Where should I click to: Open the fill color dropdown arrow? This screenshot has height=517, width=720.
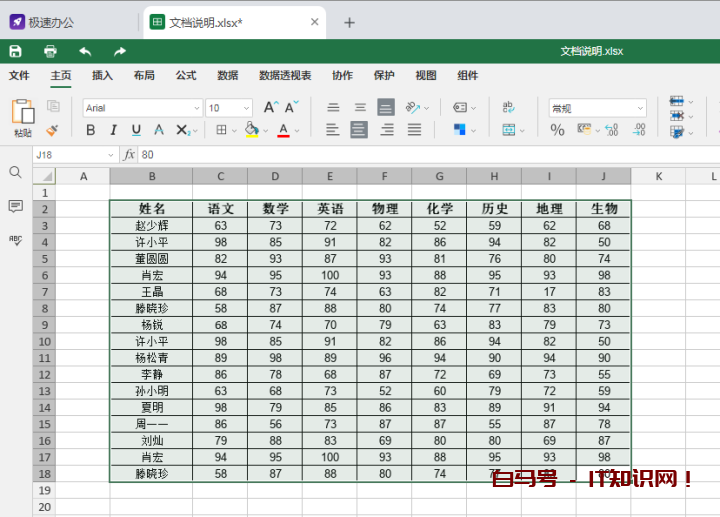(265, 131)
